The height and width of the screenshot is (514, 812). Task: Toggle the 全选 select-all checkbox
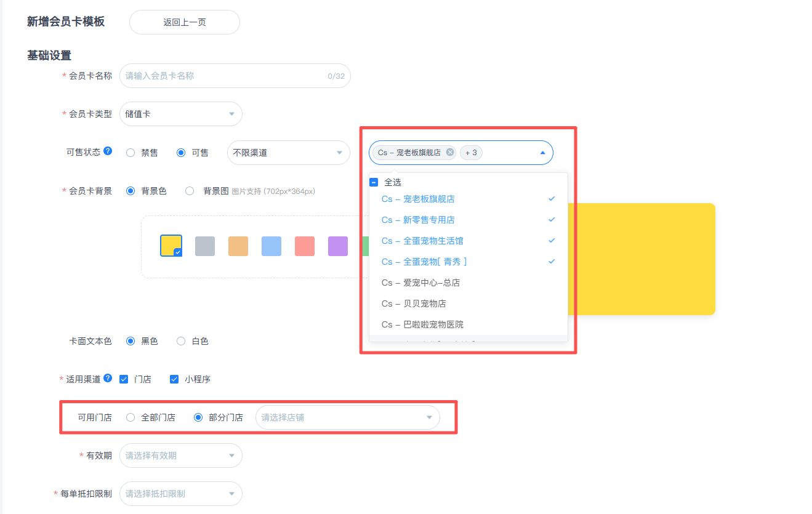point(374,182)
